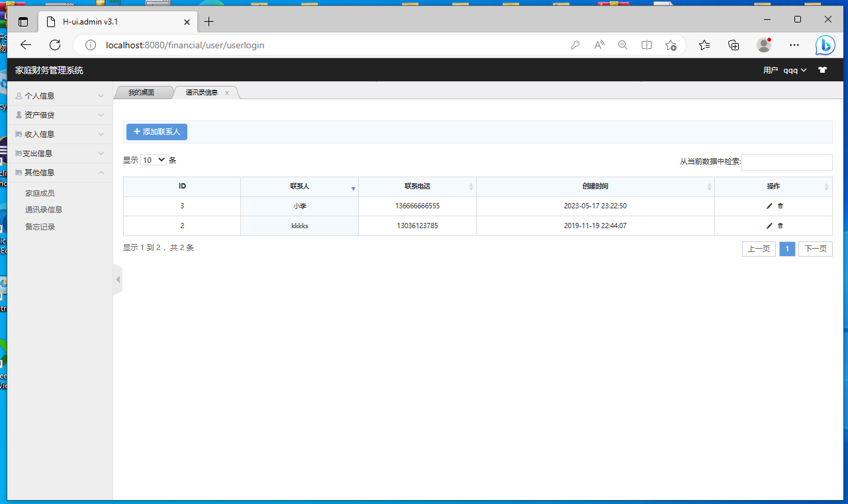Image resolution: width=848 pixels, height=504 pixels.
Task: Collapse the 其他信息 menu
Action: [x=60, y=173]
